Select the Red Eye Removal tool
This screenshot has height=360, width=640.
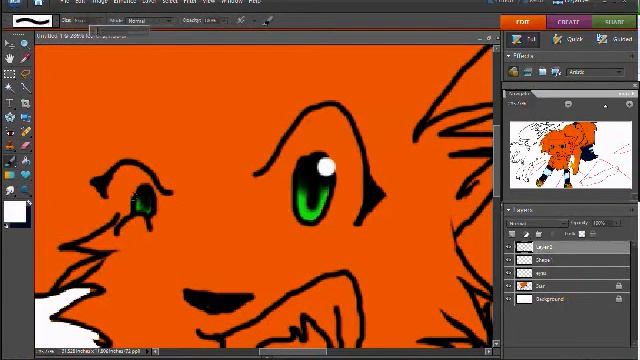tap(9, 132)
